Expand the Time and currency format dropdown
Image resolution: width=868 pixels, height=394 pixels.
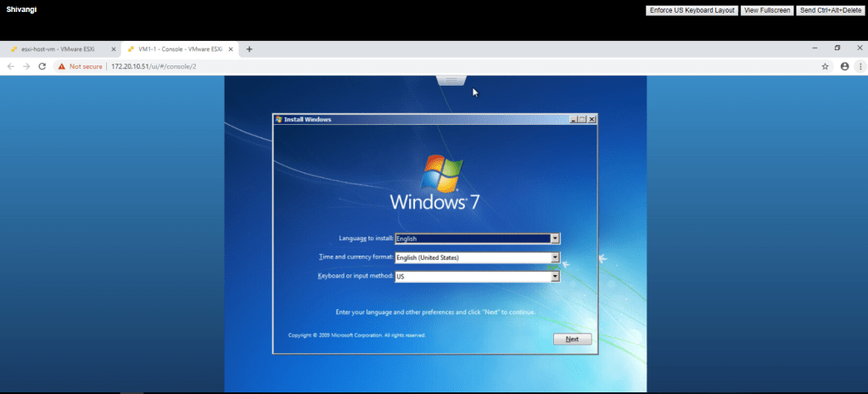[555, 257]
